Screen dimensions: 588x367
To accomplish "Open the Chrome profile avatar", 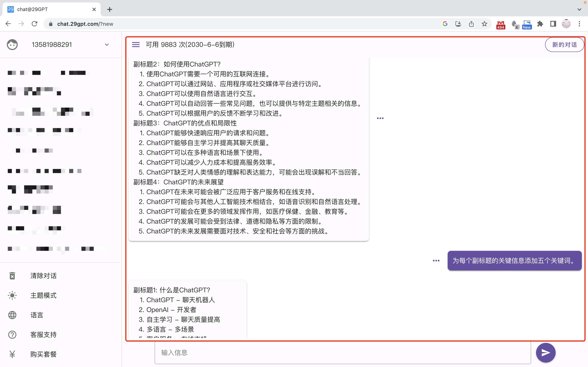I will pyautogui.click(x=566, y=24).
